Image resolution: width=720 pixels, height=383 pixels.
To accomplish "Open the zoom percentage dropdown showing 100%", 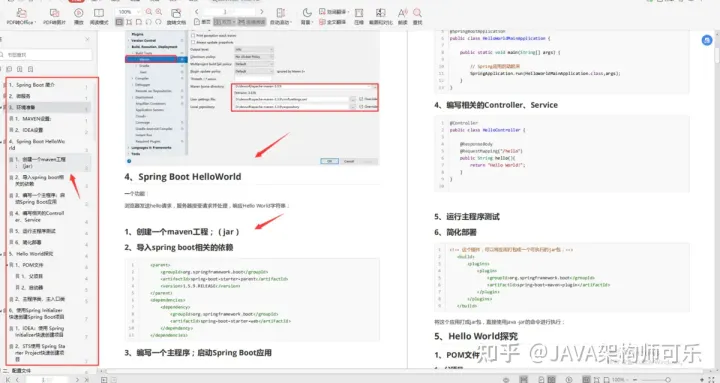I will tap(128, 11).
